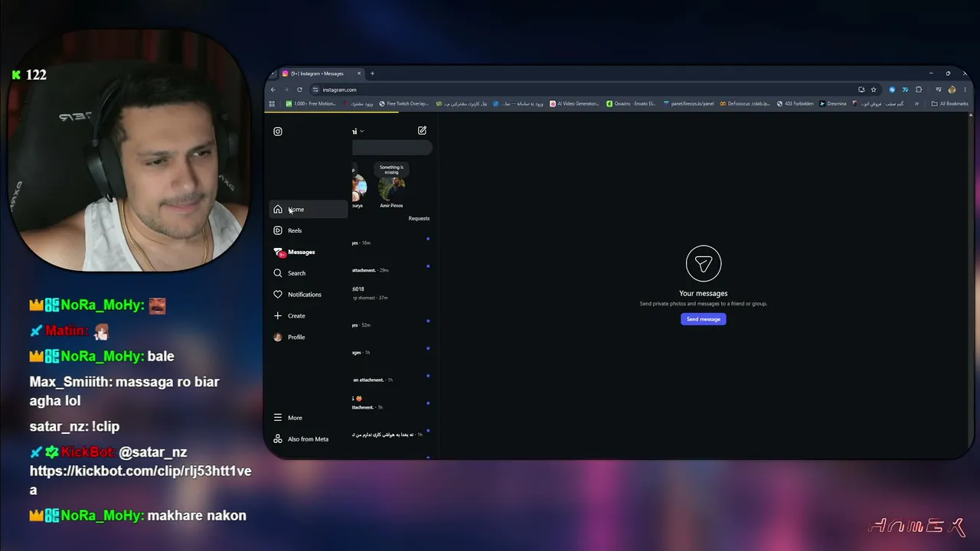Image resolution: width=980 pixels, height=551 pixels.
Task: Open the 1,000+ Free Motion bookmark
Action: tap(311, 103)
